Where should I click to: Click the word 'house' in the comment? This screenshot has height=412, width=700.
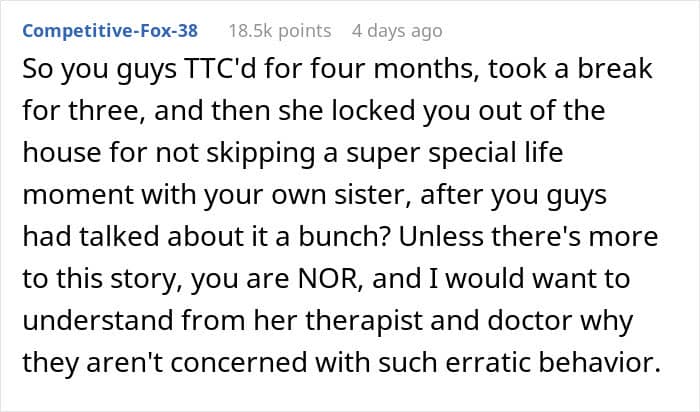(55, 152)
